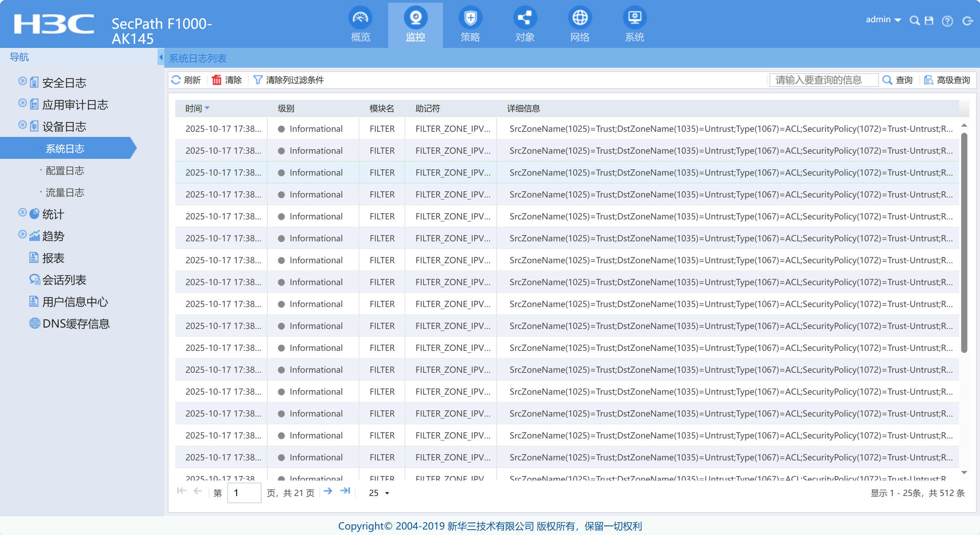This screenshot has width=980, height=535.
Task: Click the logout arrow icon
Action: click(967, 21)
